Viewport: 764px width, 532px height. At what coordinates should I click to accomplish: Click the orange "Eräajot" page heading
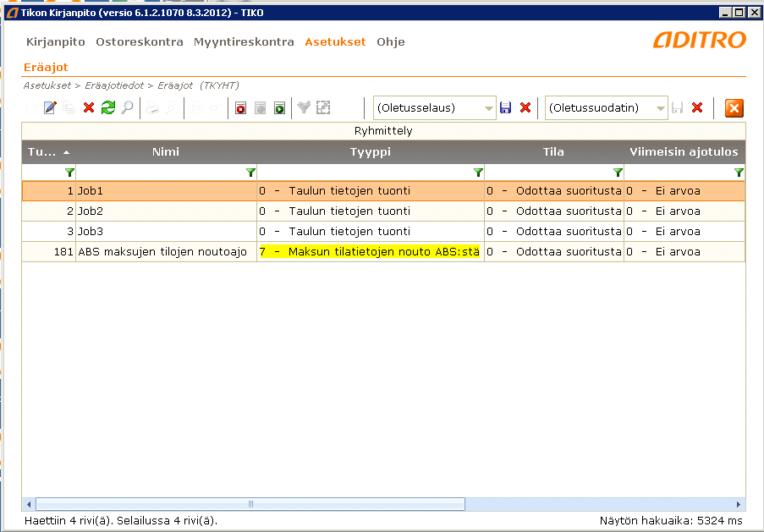click(46, 67)
